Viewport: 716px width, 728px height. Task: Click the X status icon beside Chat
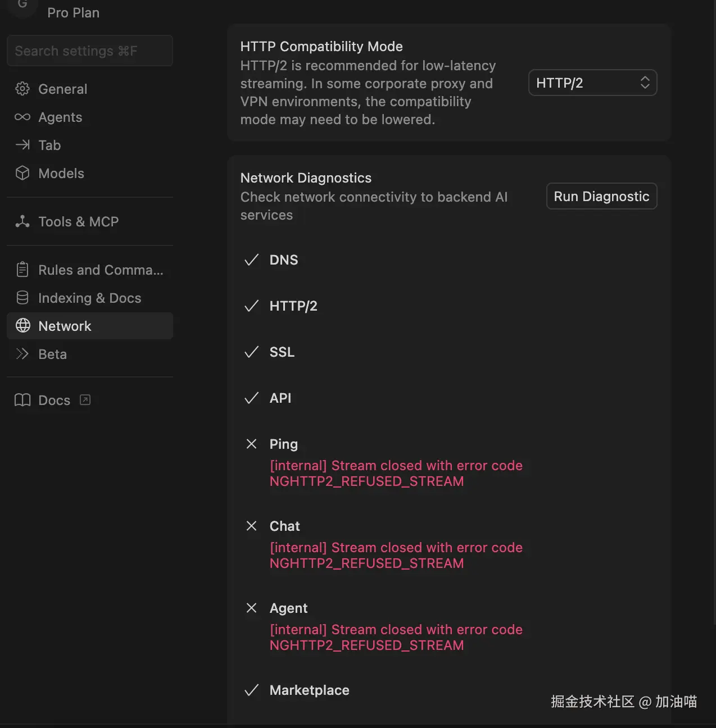click(x=251, y=526)
